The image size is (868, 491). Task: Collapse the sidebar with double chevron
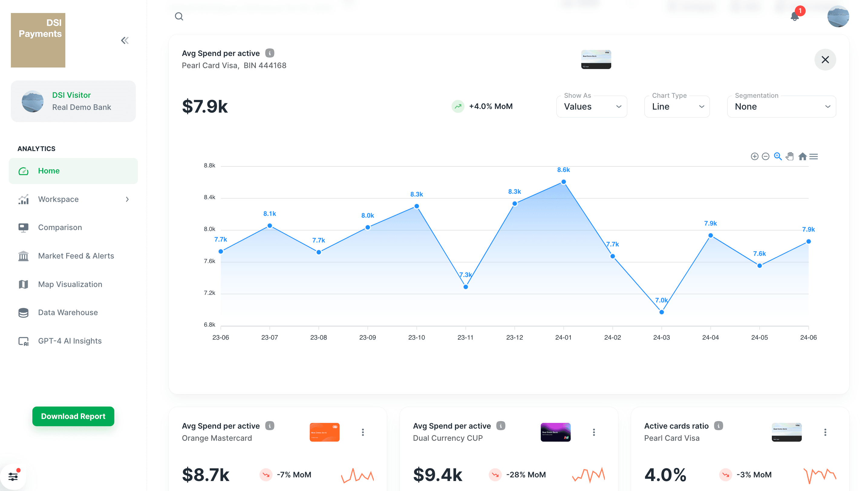pos(125,41)
